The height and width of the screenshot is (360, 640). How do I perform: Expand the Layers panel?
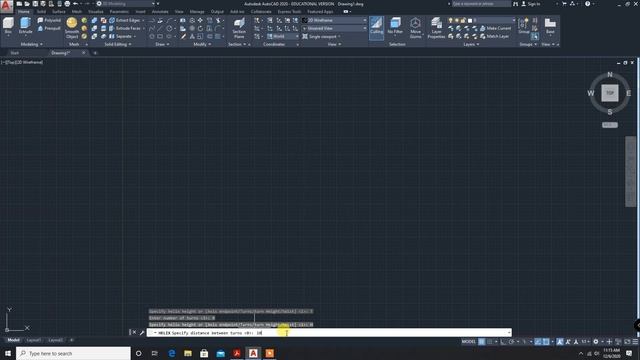coord(471,44)
